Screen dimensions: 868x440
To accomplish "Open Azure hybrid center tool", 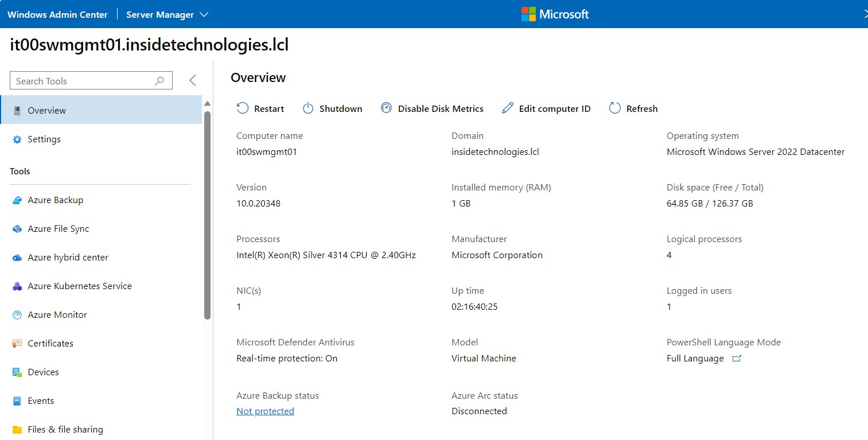I will click(x=101, y=258).
